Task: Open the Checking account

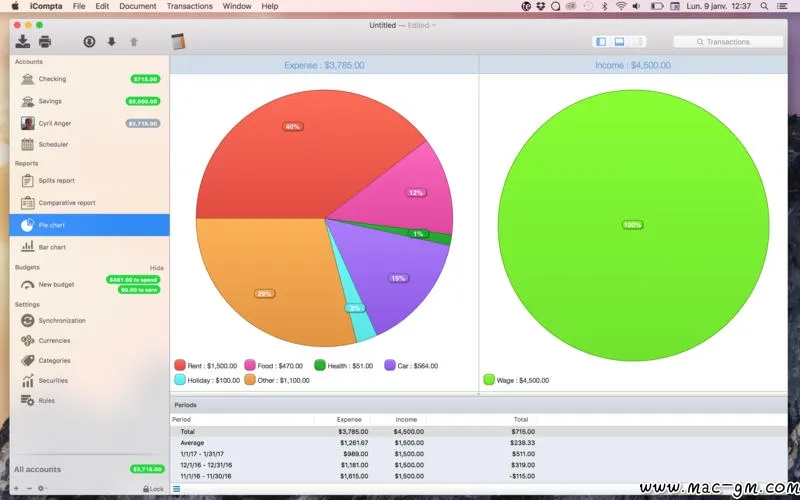Action: (x=89, y=79)
